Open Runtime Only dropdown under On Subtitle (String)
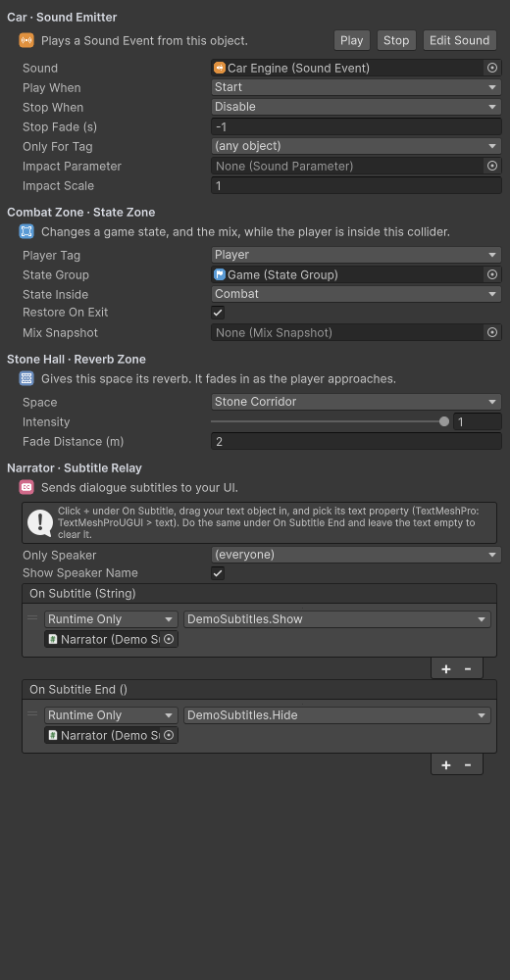 tap(111, 619)
